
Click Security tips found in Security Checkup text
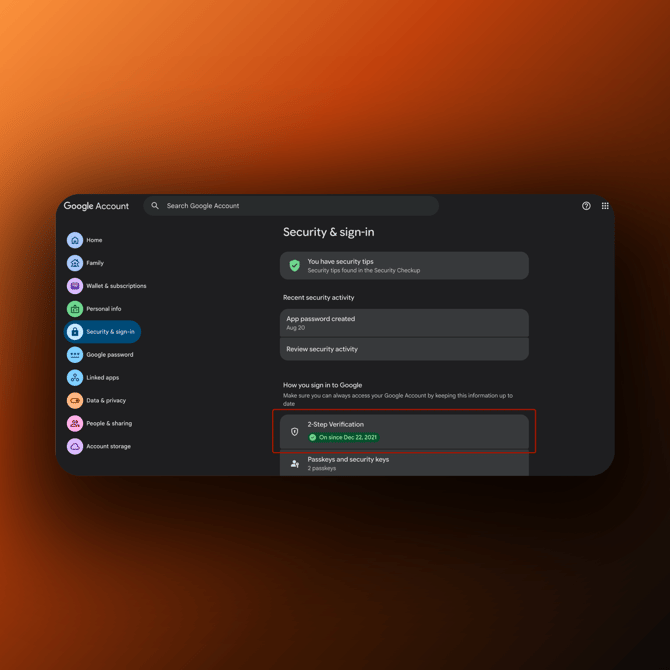click(364, 270)
